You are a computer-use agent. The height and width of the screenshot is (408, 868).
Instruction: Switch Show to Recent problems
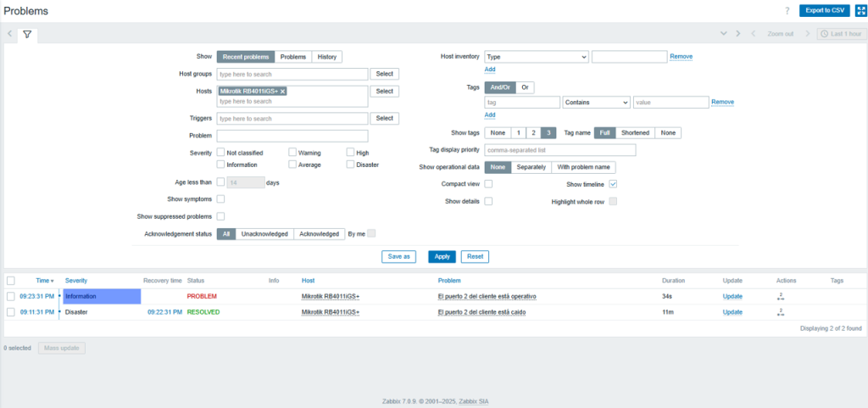click(245, 57)
